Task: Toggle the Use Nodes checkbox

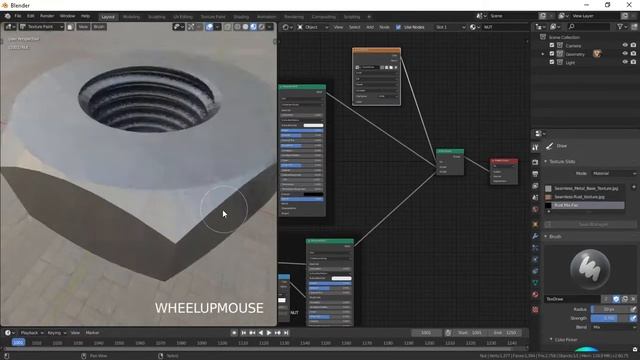Action: coord(398,27)
